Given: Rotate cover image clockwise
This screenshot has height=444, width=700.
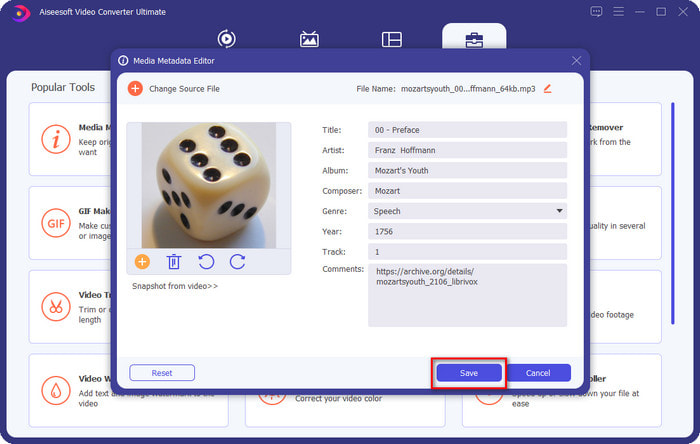Looking at the screenshot, I should tap(238, 262).
